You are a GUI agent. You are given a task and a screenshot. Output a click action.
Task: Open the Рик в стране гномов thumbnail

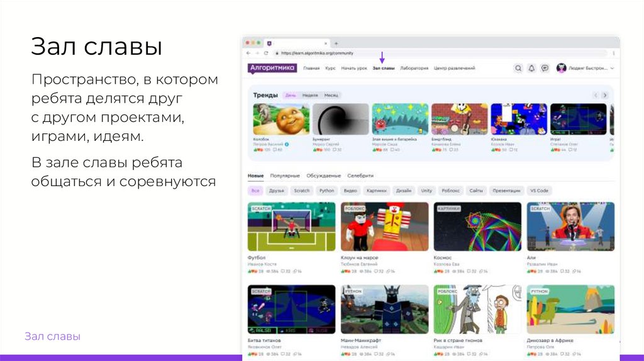point(478,309)
